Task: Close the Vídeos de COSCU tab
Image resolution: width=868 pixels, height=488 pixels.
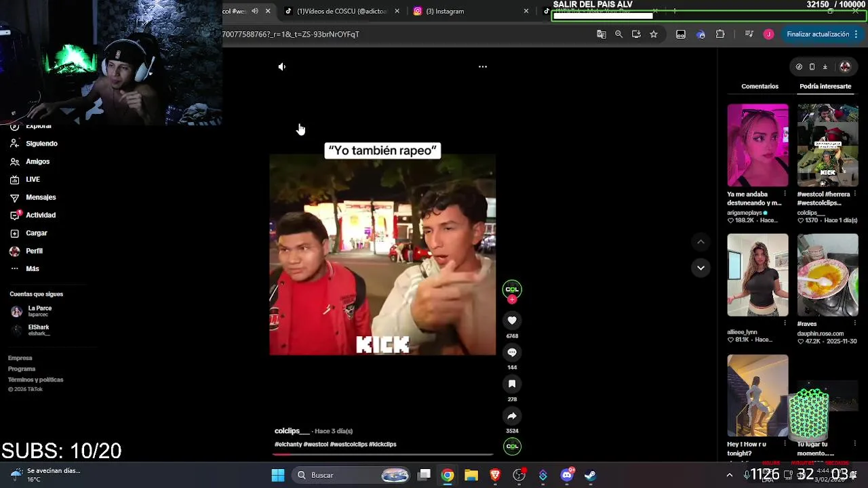Action: coord(397,11)
